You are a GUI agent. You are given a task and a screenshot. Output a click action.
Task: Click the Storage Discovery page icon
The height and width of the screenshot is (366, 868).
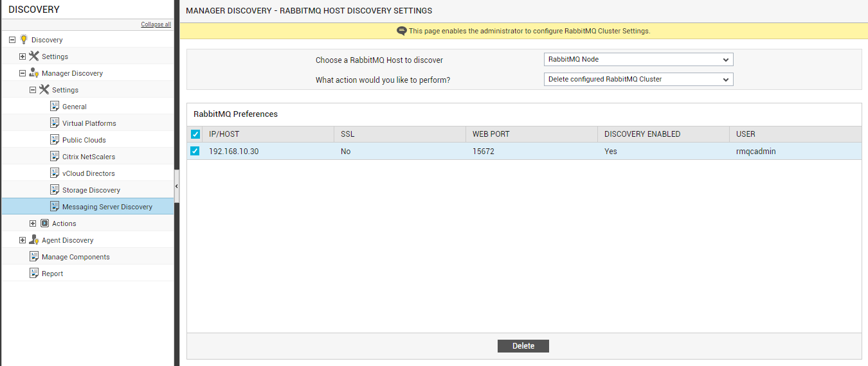55,189
